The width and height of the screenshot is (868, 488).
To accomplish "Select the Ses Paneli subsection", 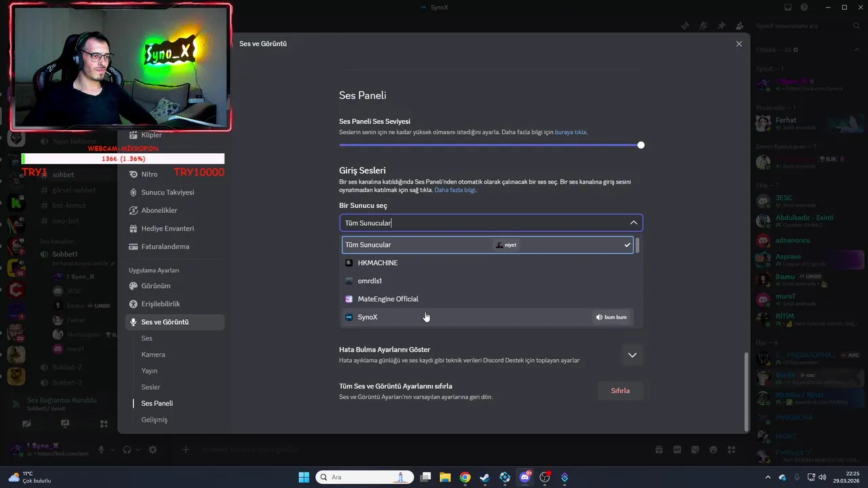I will coord(157,403).
